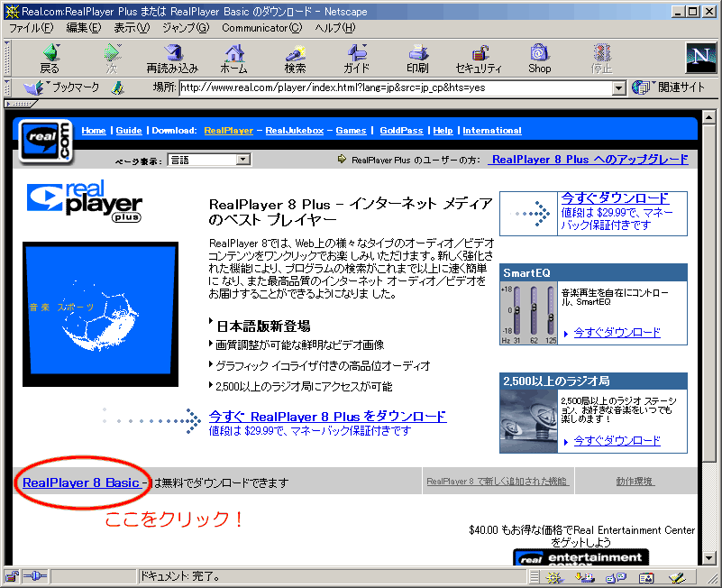722x588 pixels.
Task: Open the Help nav link
Action: (443, 131)
